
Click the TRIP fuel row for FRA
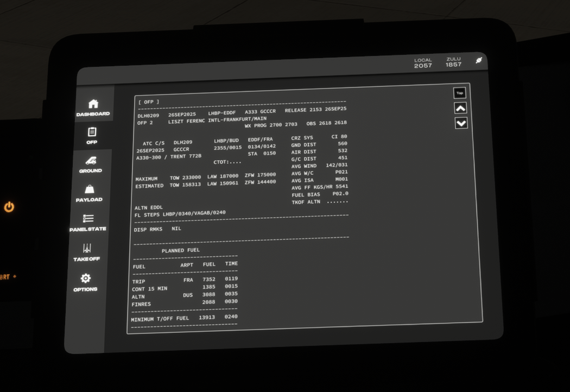185,280
